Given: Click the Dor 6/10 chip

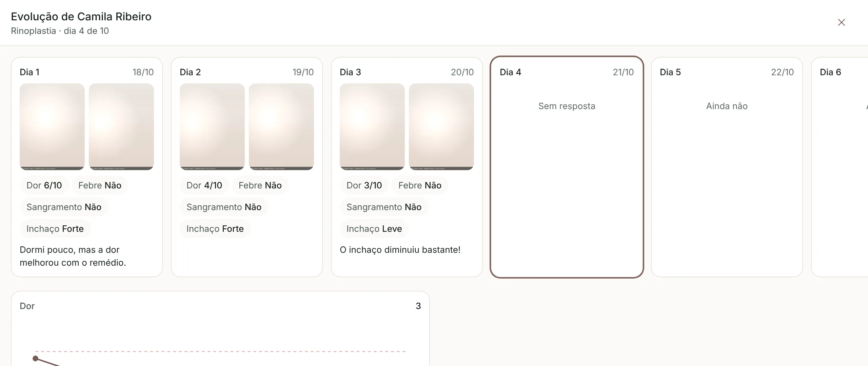Looking at the screenshot, I should point(44,185).
